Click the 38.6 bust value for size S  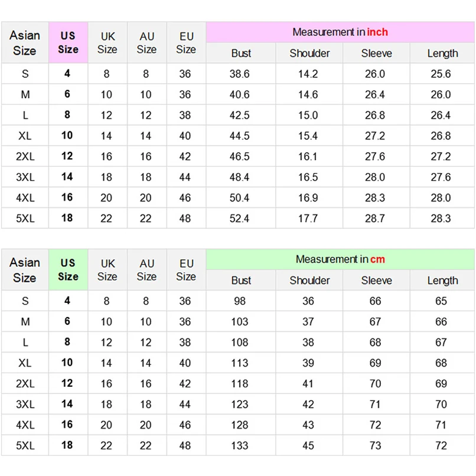pyautogui.click(x=240, y=74)
